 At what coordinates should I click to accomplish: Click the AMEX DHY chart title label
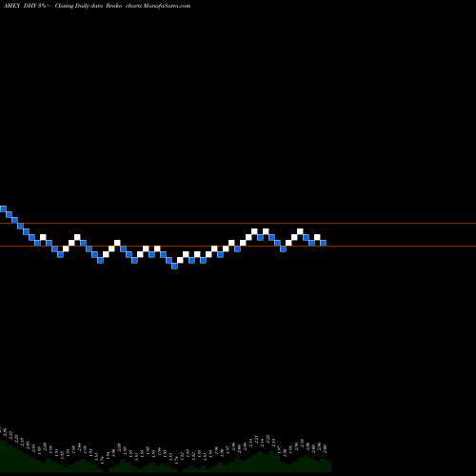coord(21,6)
